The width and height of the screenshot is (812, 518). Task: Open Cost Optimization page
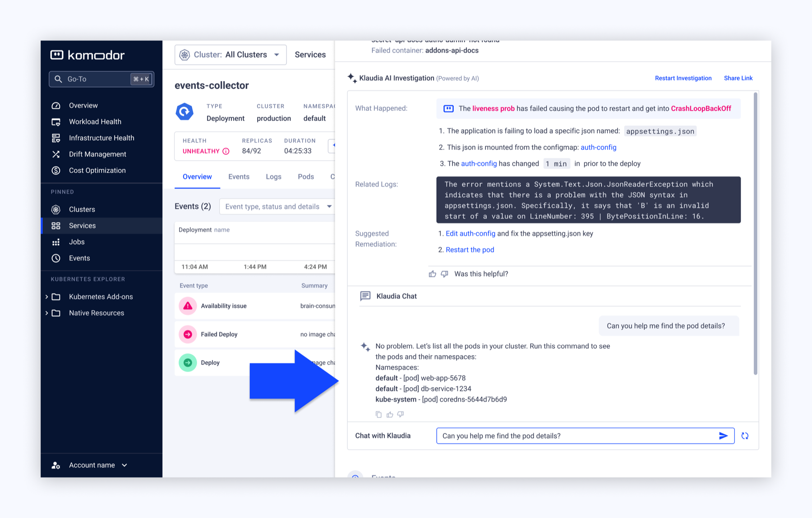(97, 170)
